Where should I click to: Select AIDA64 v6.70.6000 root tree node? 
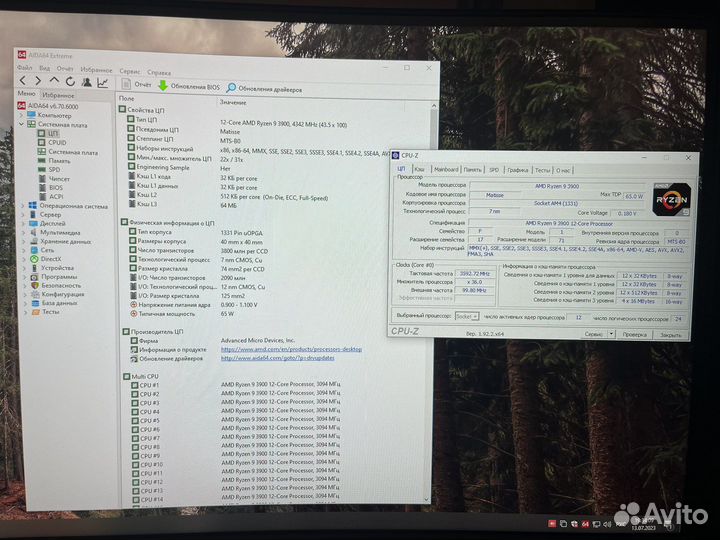[x=48, y=106]
